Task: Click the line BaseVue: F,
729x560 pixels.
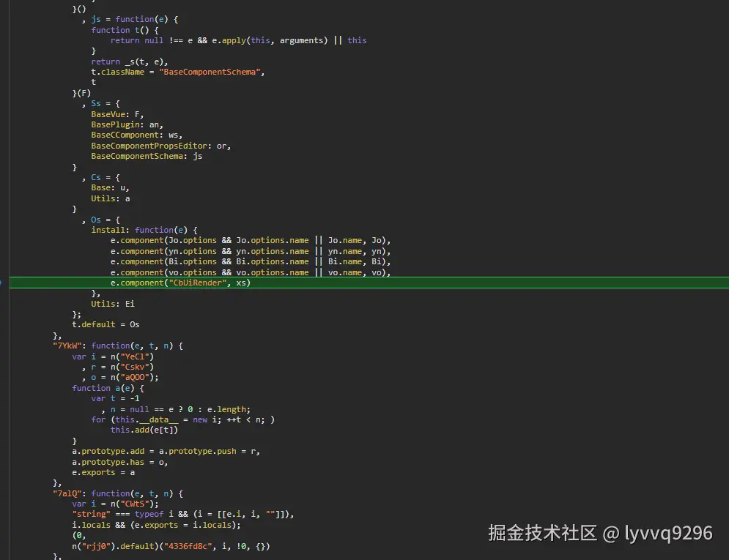Action: click(117, 114)
